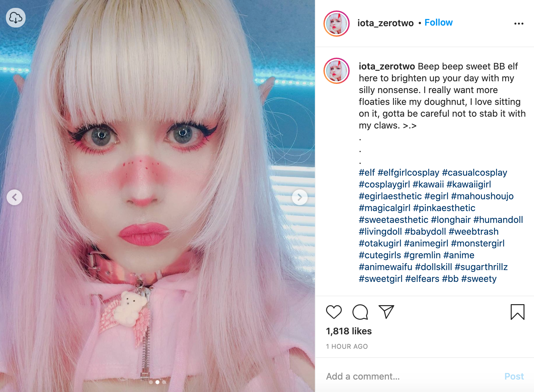Viewport: 534px width, 392px height.
Task: Click the Post comment button
Action: [x=514, y=376]
